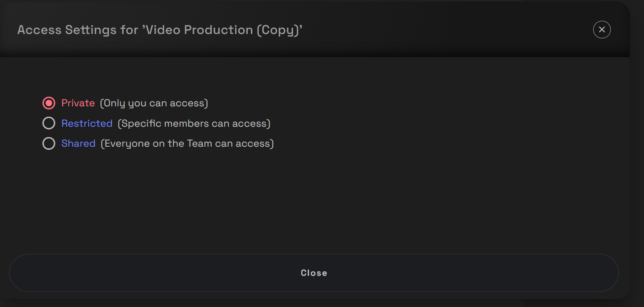This screenshot has height=307, width=644.
Task: Click the empty circle beside Restricted
Action: point(49,123)
